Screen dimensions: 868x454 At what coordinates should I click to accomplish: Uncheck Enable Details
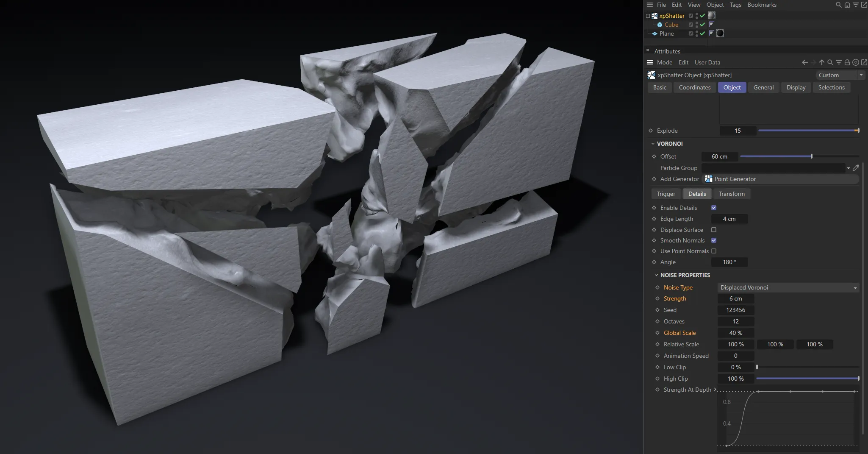tap(714, 208)
